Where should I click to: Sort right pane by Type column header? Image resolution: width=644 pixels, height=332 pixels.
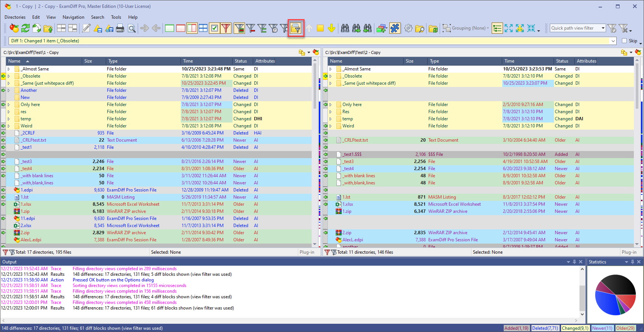[x=464, y=61]
